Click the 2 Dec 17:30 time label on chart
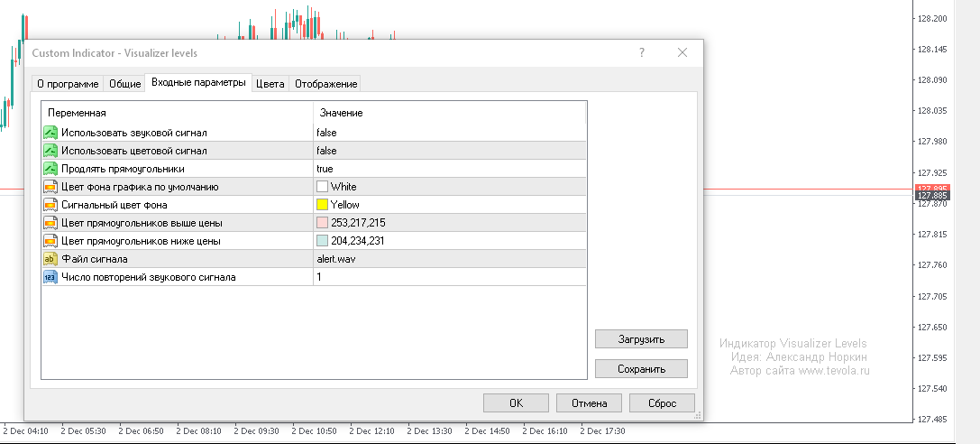The height and width of the screenshot is (444, 980). (602, 430)
